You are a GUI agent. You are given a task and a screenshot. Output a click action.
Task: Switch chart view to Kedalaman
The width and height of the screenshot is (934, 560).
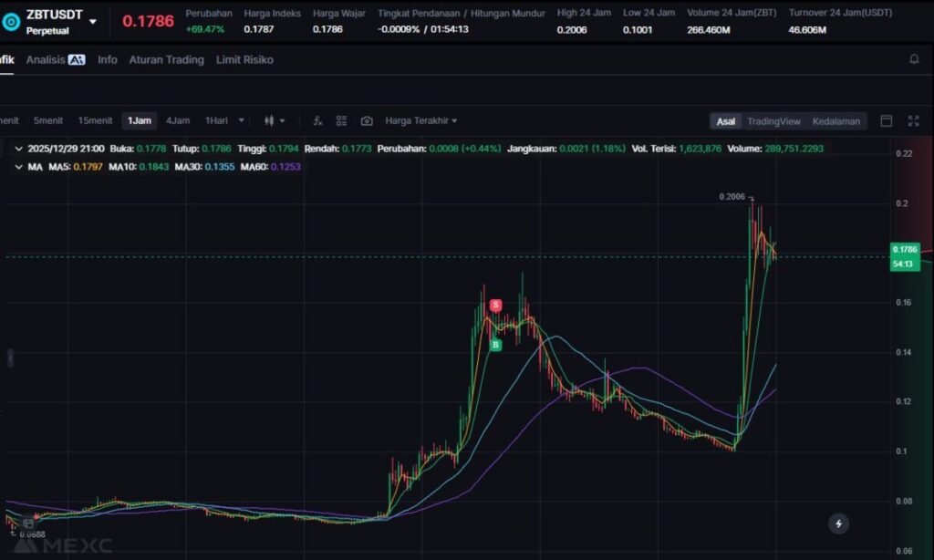pos(835,121)
